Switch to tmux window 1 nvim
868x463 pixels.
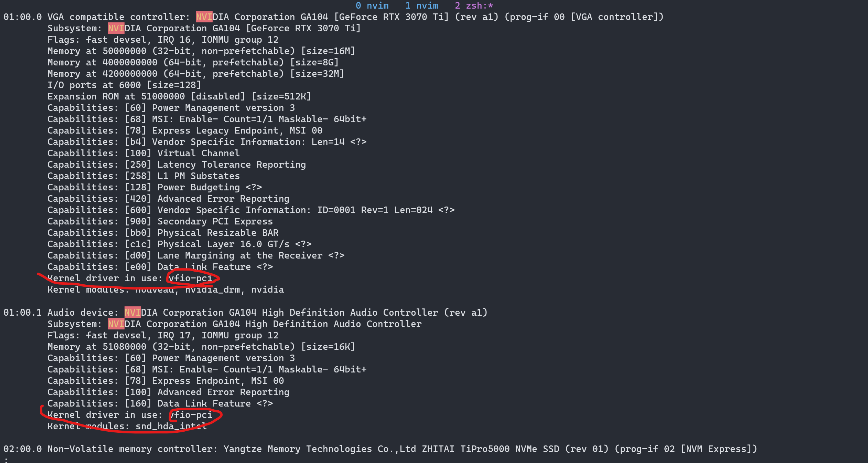pos(421,6)
